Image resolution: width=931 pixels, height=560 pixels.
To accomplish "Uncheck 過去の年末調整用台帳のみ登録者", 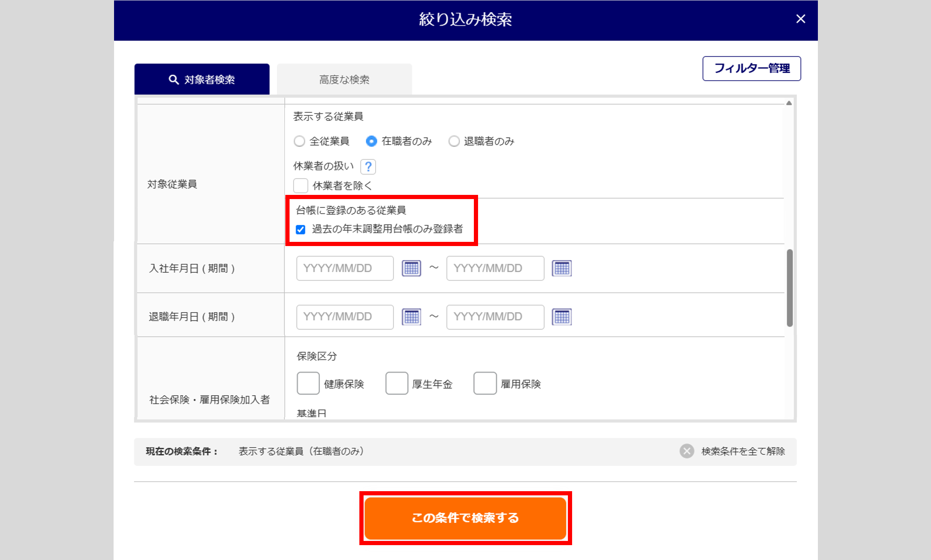I will pyautogui.click(x=301, y=229).
